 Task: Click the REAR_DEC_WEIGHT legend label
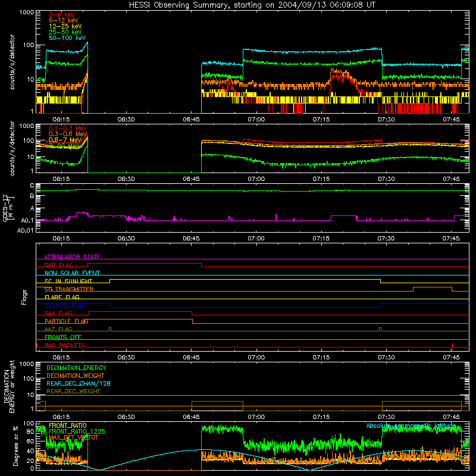(x=73, y=392)
